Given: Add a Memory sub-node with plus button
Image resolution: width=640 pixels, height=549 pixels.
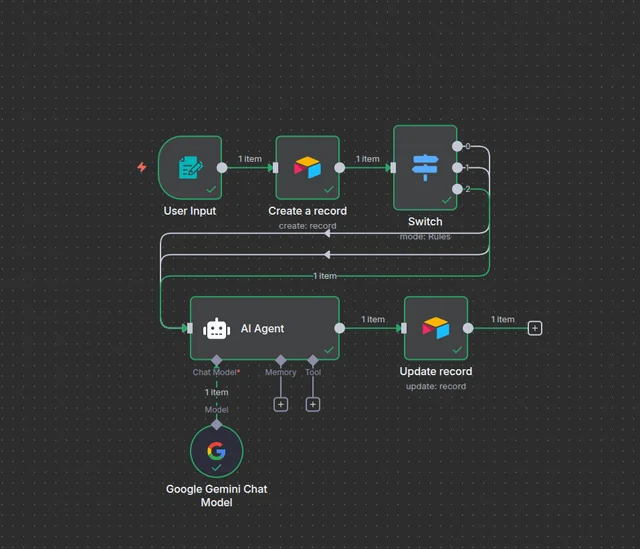Looking at the screenshot, I should [x=281, y=404].
